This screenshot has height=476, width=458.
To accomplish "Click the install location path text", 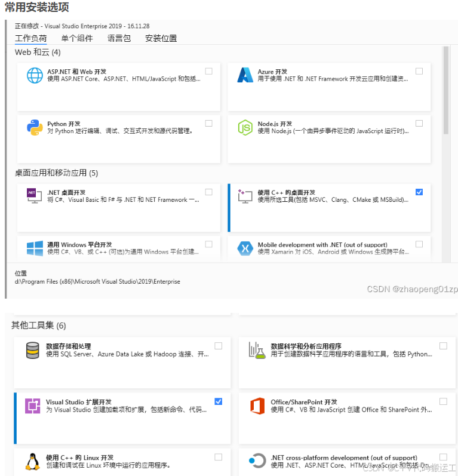I will coord(97,282).
